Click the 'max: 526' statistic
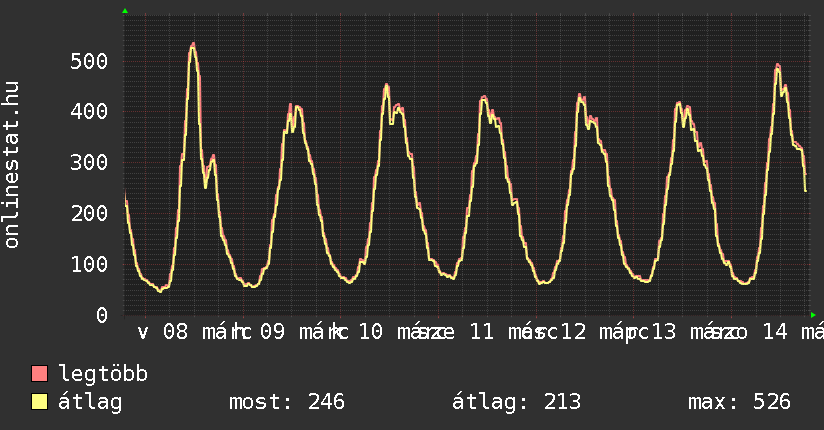The image size is (824, 430). click(x=739, y=402)
